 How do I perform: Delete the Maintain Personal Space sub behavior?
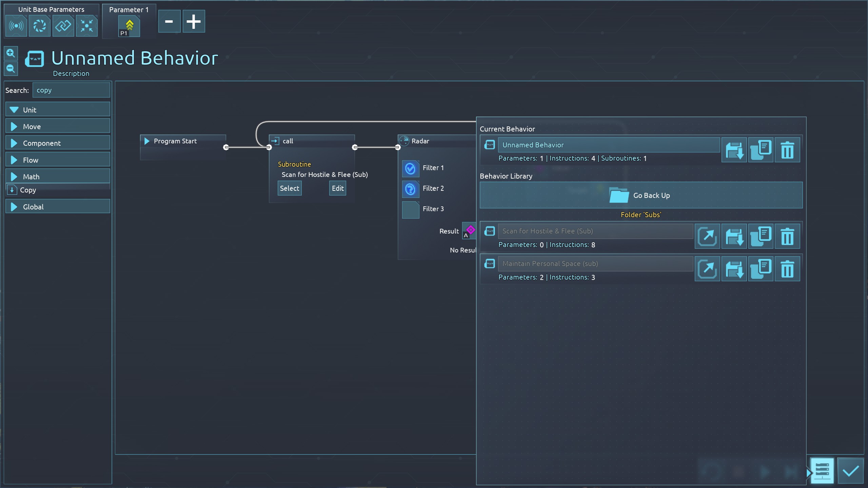pyautogui.click(x=787, y=269)
